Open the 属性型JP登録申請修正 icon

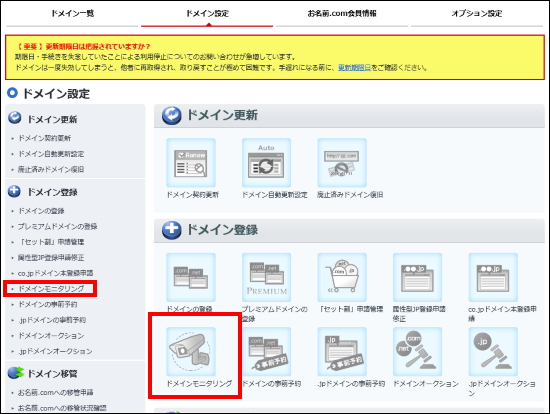click(x=417, y=277)
